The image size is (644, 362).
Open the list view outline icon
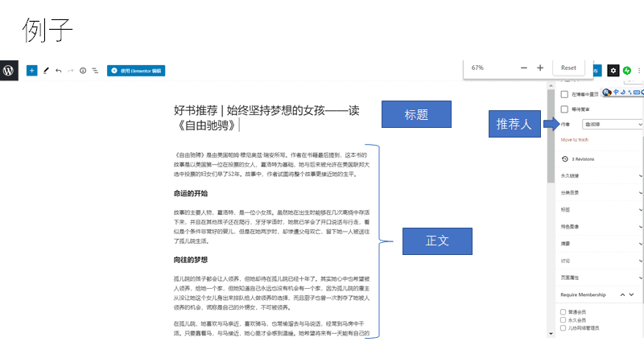(95, 71)
